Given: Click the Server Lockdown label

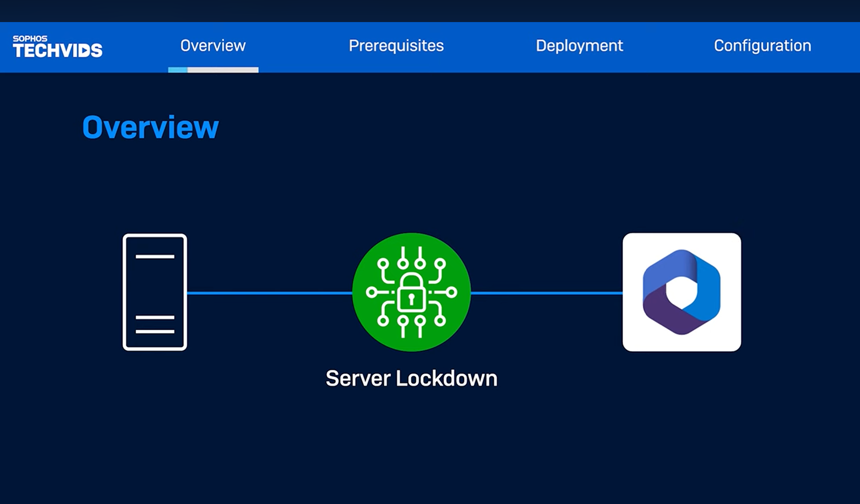Looking at the screenshot, I should [x=411, y=378].
